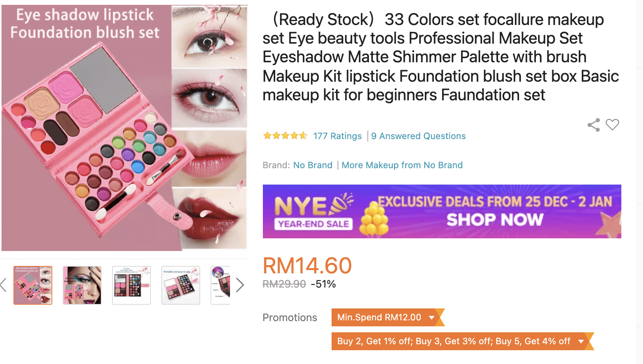Show previous thumbnails with left arrow

(x=3, y=285)
